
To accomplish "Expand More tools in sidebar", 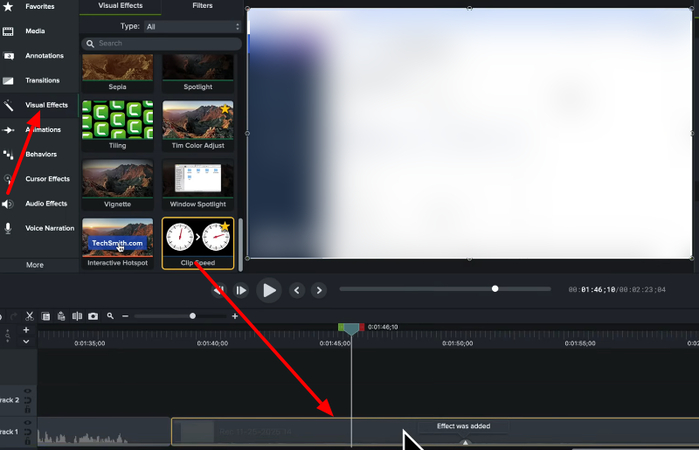I will (35, 265).
